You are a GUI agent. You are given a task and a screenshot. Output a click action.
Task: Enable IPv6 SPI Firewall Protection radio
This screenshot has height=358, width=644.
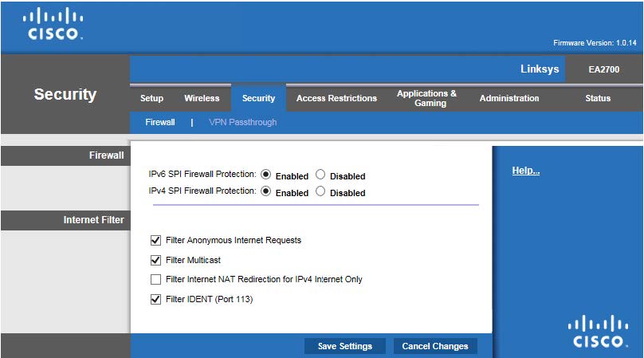pyautogui.click(x=265, y=175)
